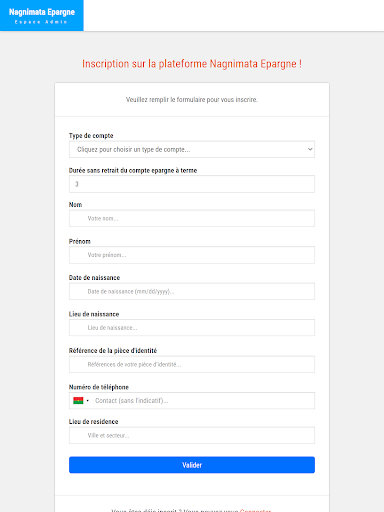Click the Références de votre pièce d'identité field

tap(192, 364)
